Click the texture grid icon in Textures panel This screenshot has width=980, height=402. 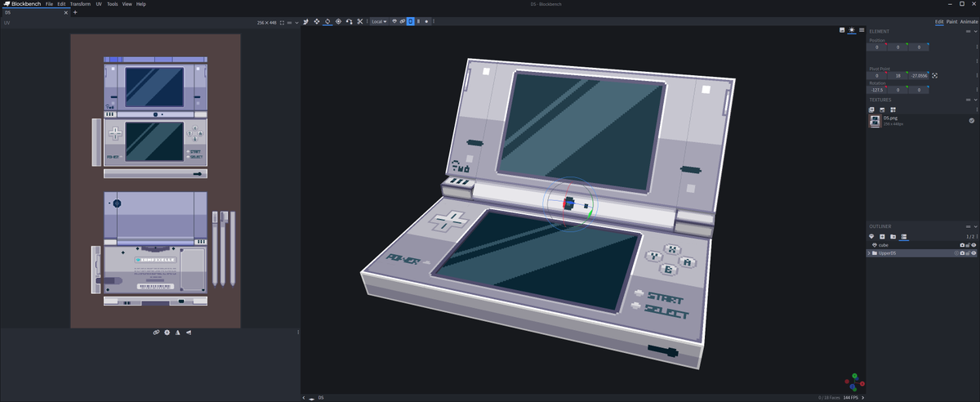[x=893, y=109]
